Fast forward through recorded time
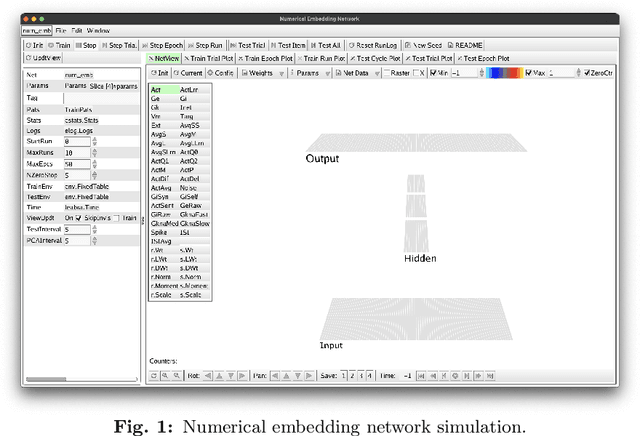The height and width of the screenshot is (436, 640). point(478,376)
